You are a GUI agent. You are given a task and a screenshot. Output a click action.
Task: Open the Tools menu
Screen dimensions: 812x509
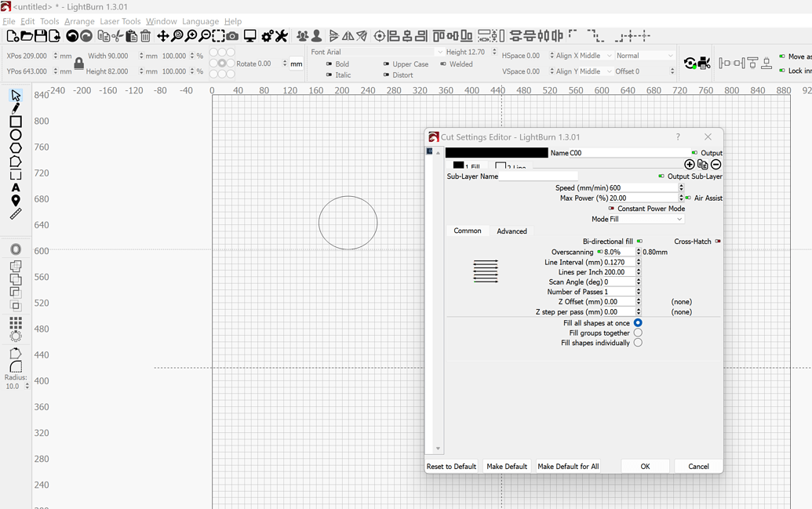click(49, 21)
